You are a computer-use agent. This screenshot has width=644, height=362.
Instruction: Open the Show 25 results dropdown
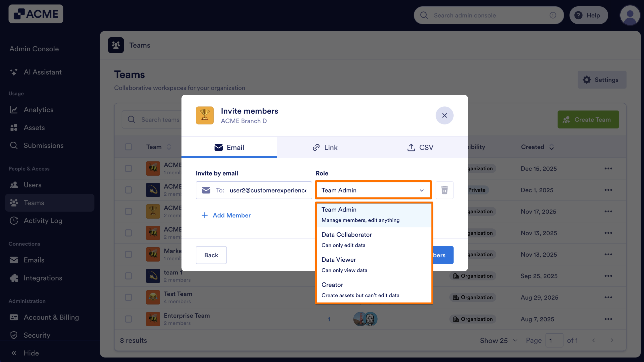pyautogui.click(x=498, y=340)
